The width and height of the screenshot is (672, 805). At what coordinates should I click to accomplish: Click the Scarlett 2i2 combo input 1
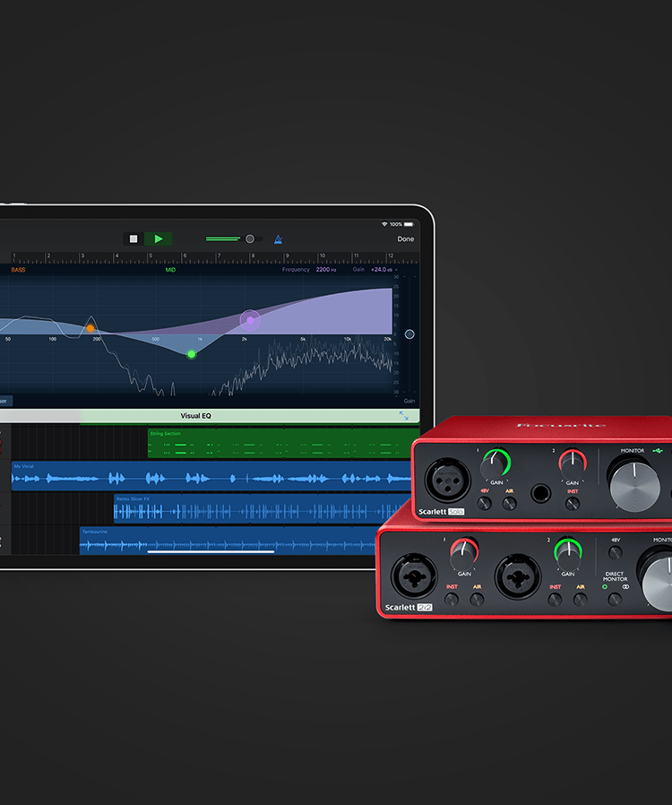(414, 576)
